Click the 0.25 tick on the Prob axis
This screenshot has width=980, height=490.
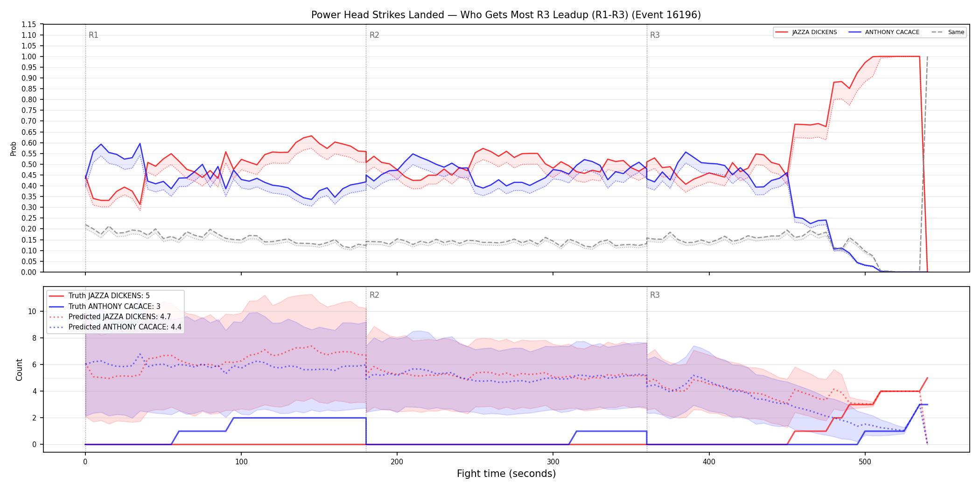29,218
